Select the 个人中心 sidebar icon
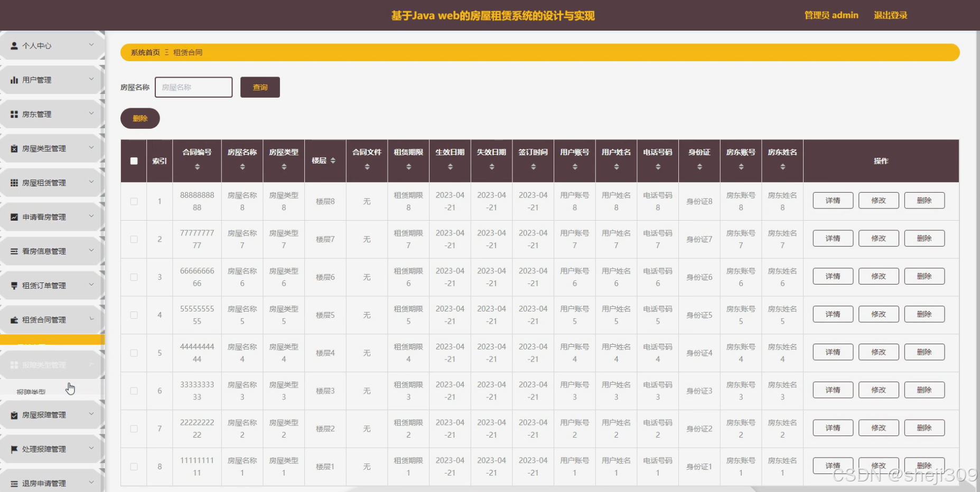Viewport: 980px width, 492px height. (13, 45)
